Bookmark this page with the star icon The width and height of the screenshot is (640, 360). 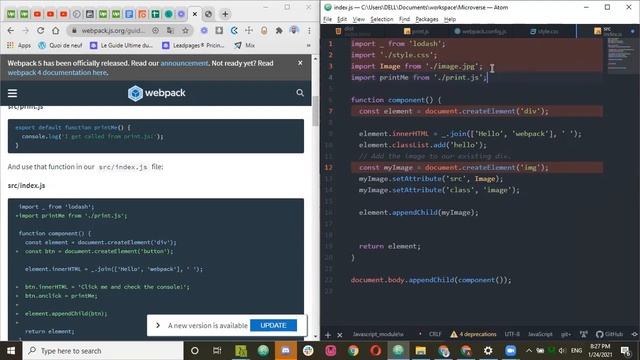tap(185, 31)
